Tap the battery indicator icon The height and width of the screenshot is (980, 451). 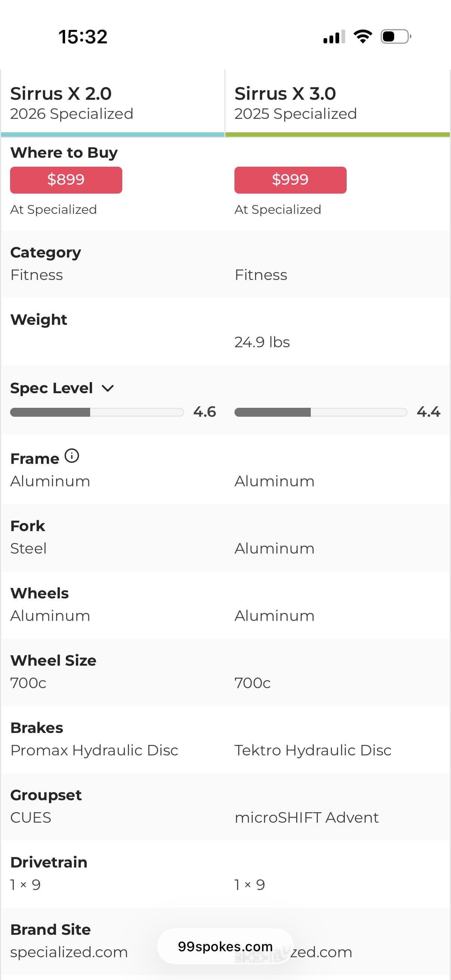coord(396,37)
